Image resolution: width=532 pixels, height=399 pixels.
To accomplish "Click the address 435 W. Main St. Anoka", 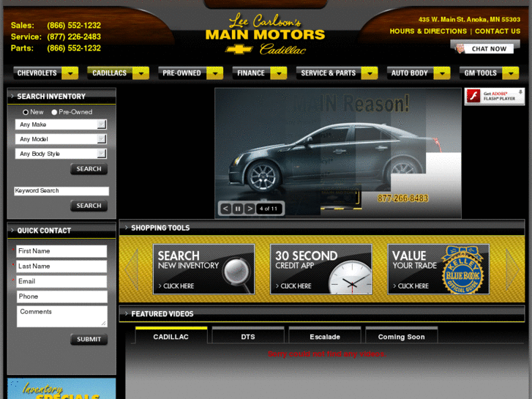I will (469, 19).
